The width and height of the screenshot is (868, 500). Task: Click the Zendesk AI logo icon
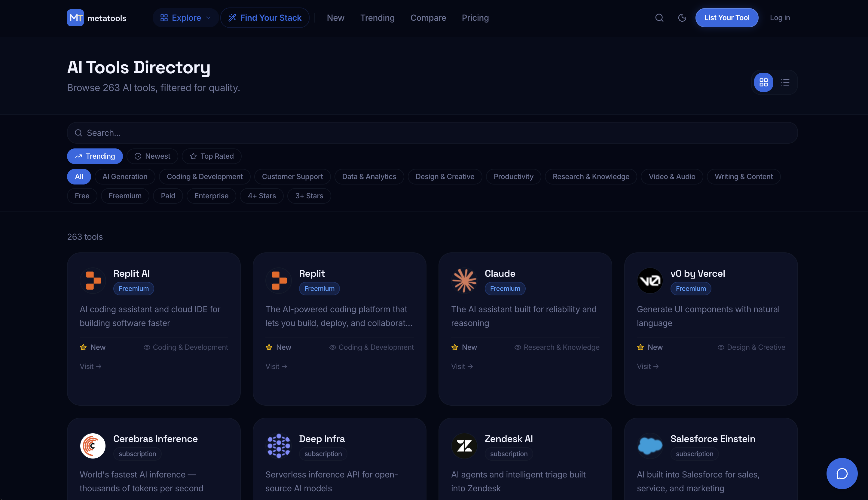[464, 445]
